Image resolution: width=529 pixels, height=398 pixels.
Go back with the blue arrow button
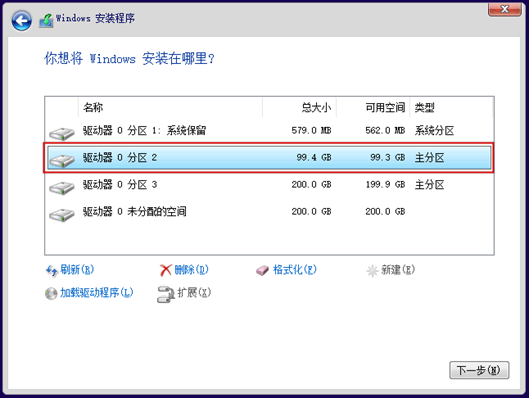point(22,21)
